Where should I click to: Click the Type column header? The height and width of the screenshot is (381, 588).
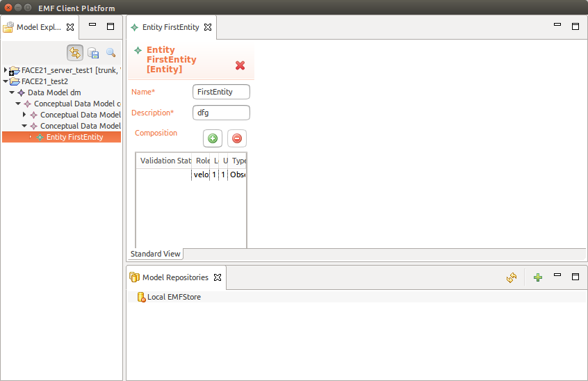tap(238, 161)
